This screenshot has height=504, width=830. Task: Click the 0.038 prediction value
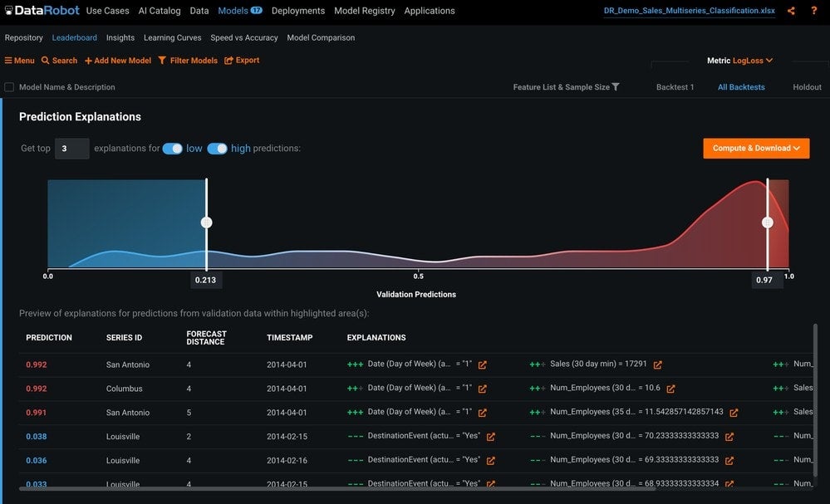(37, 436)
